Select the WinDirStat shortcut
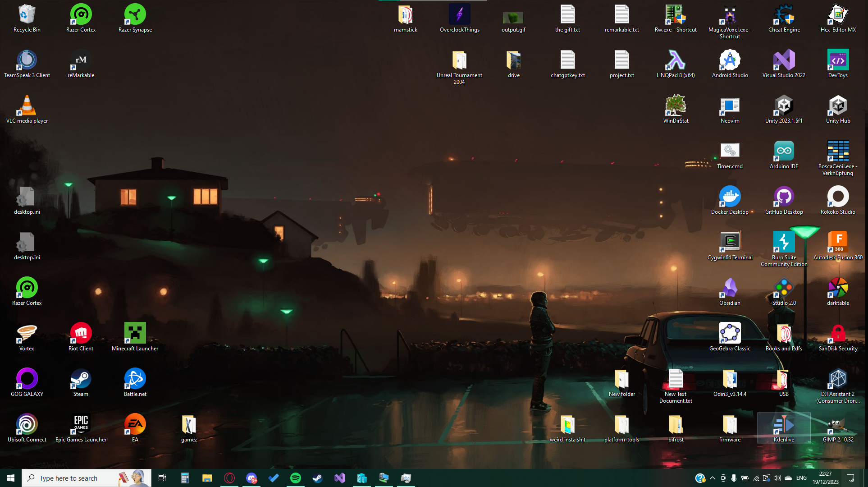The height and width of the screenshot is (487, 868). pos(676,109)
